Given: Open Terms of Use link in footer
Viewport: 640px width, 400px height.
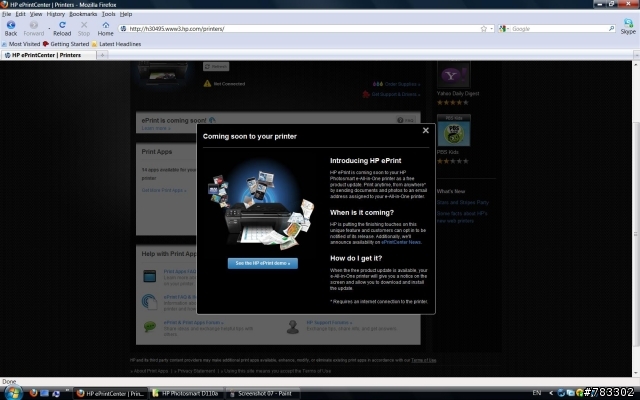Looking at the screenshot, I should pos(424,360).
